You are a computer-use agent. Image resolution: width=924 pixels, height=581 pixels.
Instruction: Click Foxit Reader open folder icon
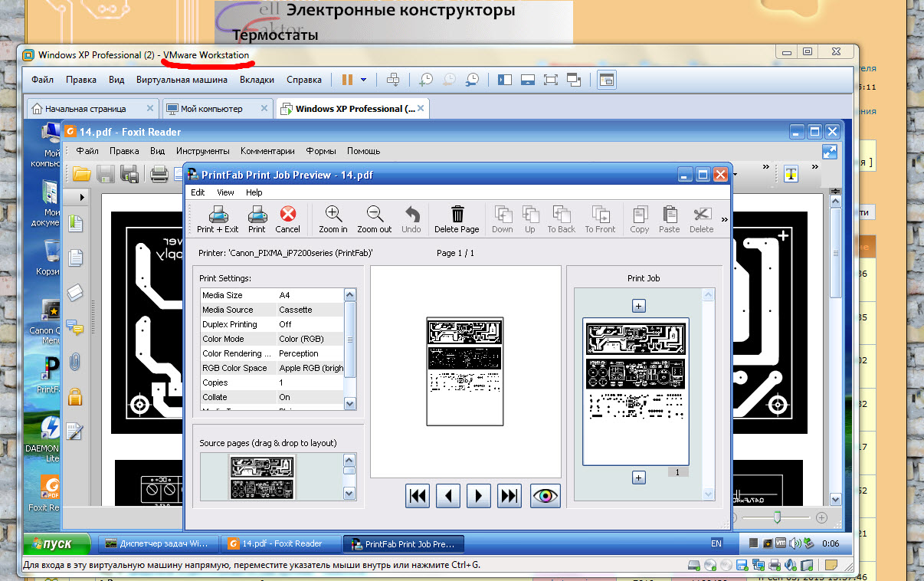(x=82, y=174)
